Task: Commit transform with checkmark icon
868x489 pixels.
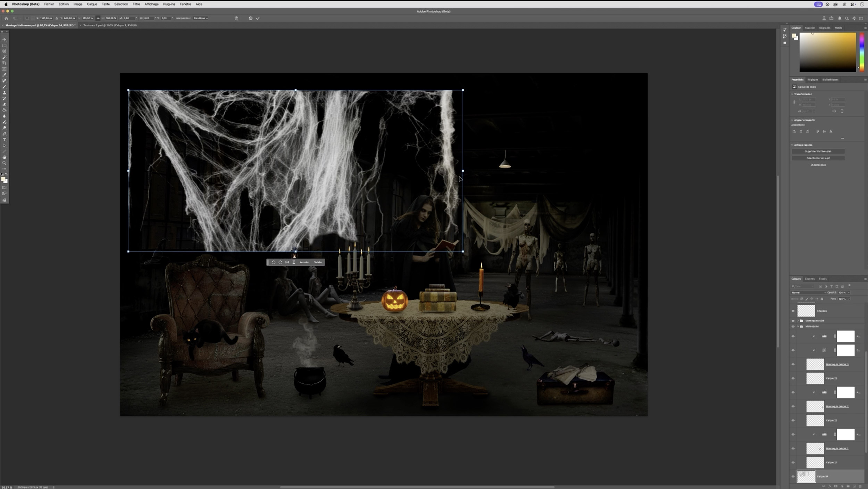Action: click(258, 18)
